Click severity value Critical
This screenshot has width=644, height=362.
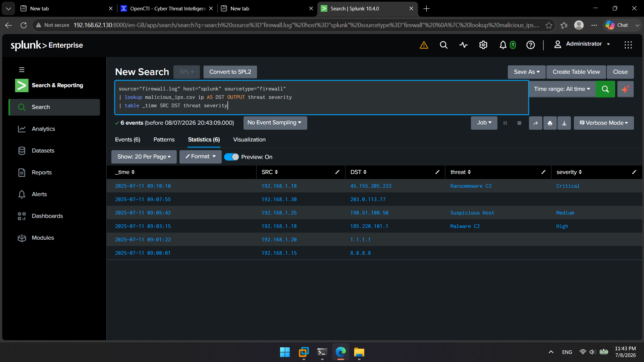tap(568, 186)
